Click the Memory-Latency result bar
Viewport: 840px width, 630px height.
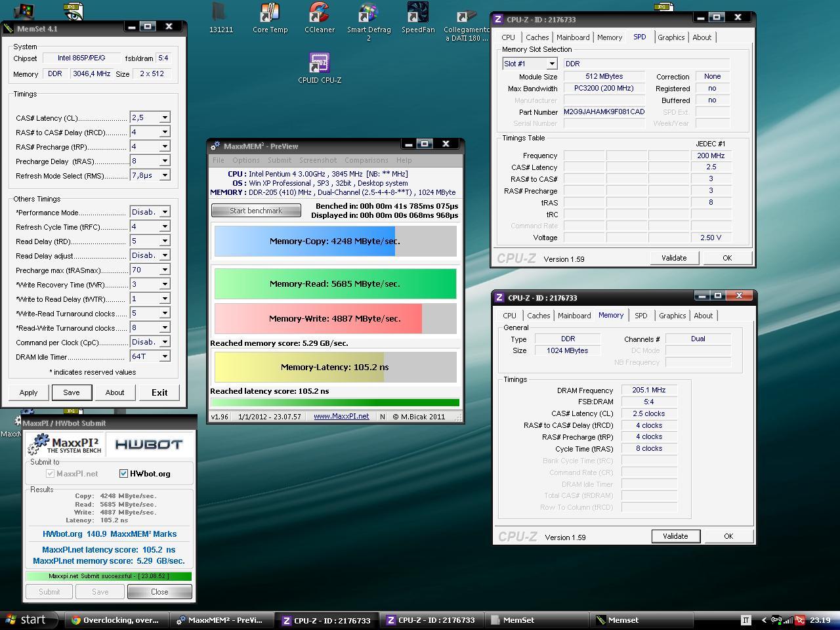335,367
